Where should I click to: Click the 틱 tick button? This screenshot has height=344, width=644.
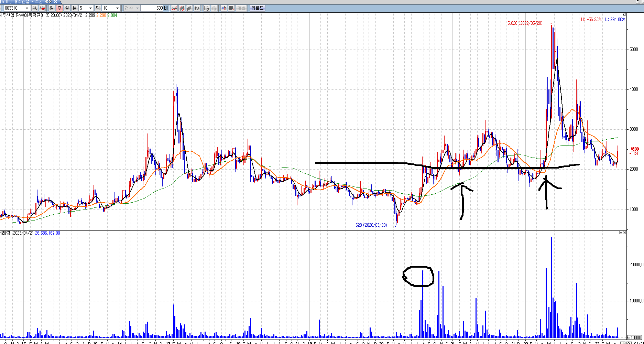pyautogui.click(x=98, y=8)
